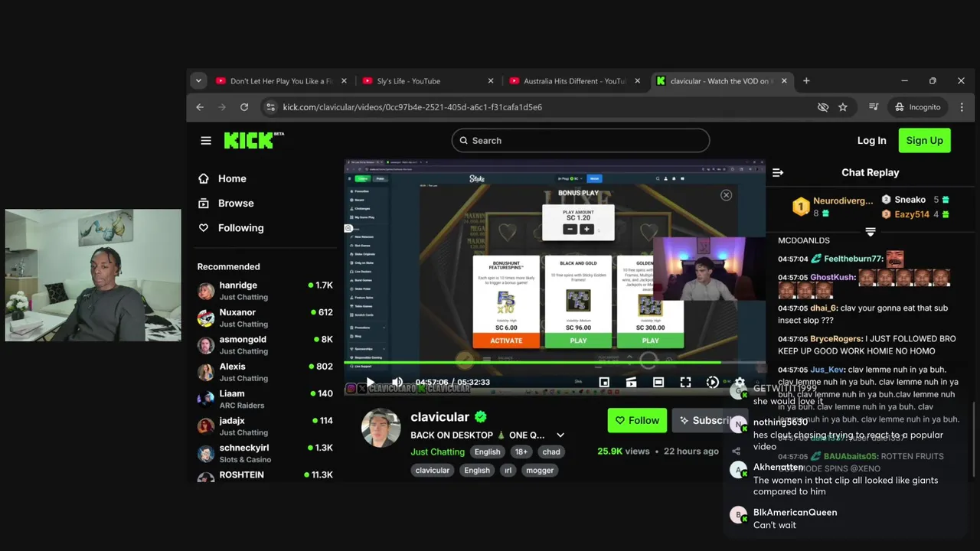This screenshot has width=980, height=551.
Task: Click the blocked third-party cookies eye icon
Action: (x=823, y=107)
